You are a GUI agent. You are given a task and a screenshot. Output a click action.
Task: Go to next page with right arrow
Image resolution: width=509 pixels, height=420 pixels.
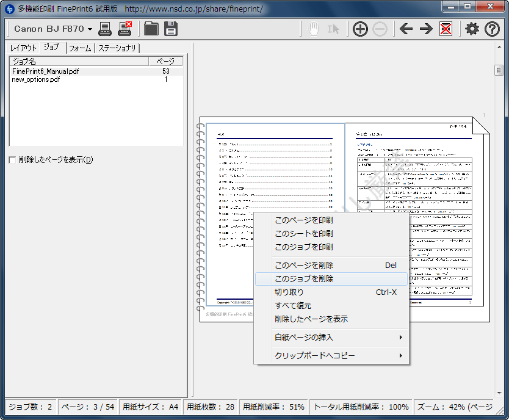click(x=426, y=29)
